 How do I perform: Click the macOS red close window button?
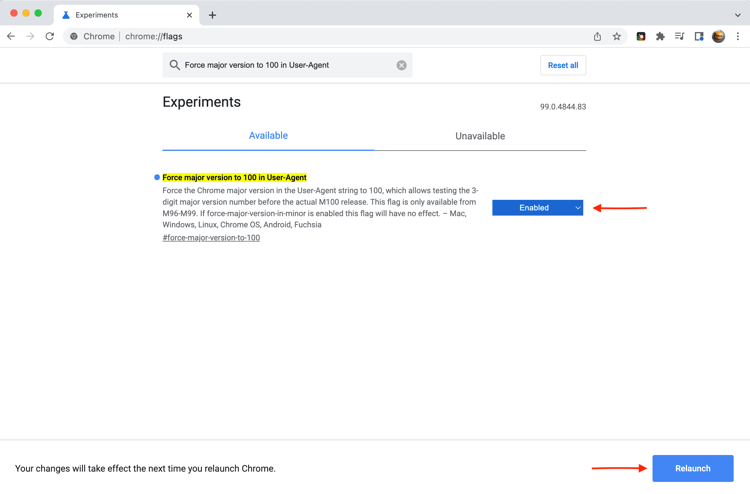(14, 13)
